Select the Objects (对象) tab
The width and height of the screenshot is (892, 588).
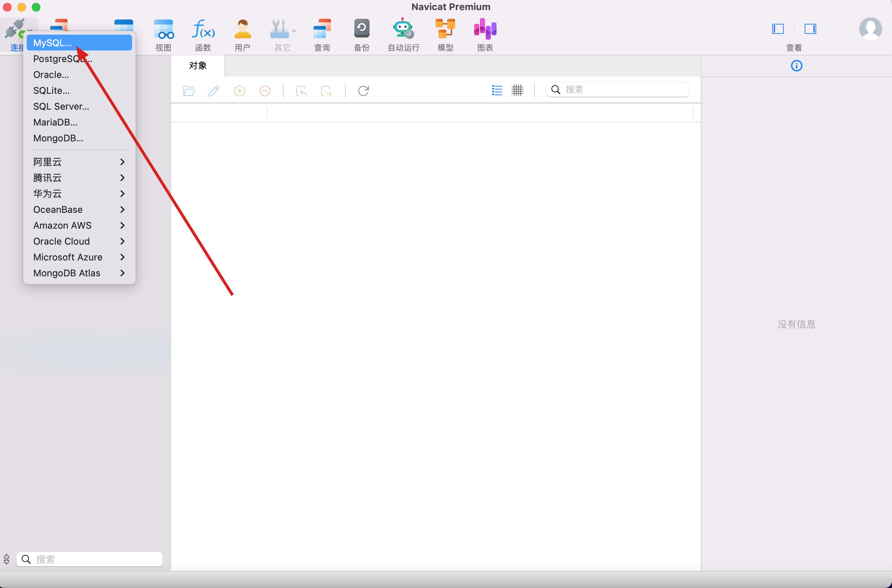click(x=198, y=66)
